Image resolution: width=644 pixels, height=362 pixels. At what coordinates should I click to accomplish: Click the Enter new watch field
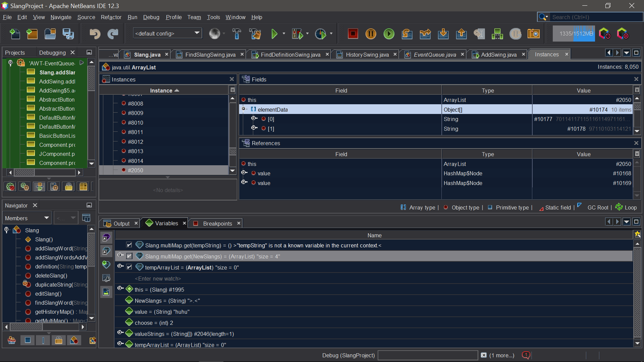158,279
